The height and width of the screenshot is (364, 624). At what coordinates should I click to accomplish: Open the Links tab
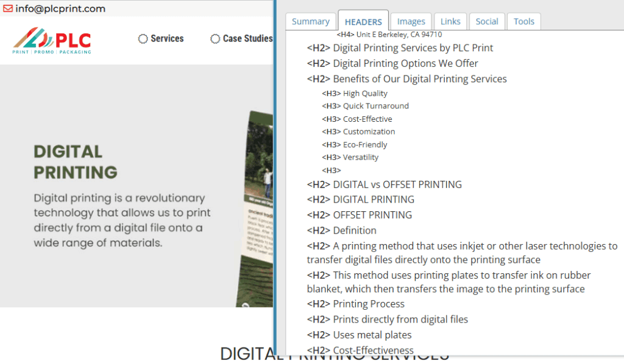(x=450, y=21)
